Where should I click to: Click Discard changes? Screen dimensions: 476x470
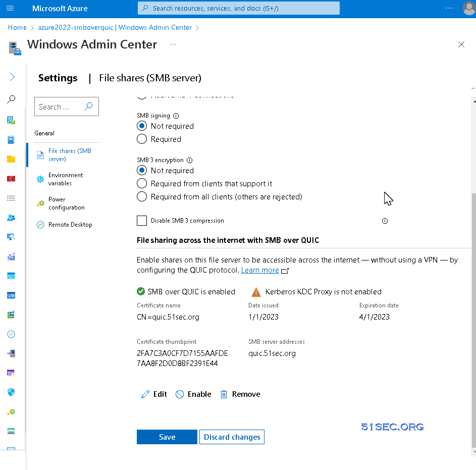232,437
